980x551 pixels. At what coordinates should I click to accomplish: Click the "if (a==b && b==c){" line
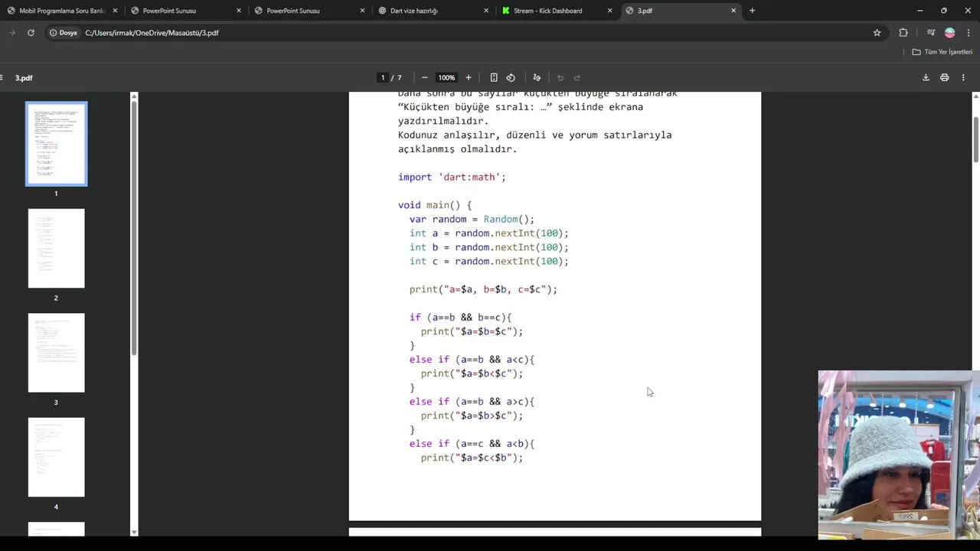click(460, 317)
